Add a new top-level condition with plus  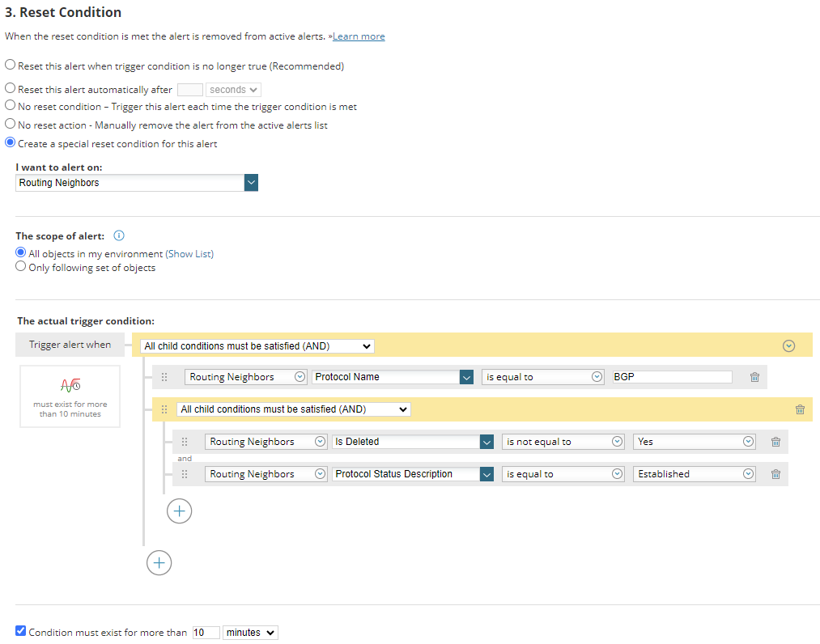[x=159, y=562]
